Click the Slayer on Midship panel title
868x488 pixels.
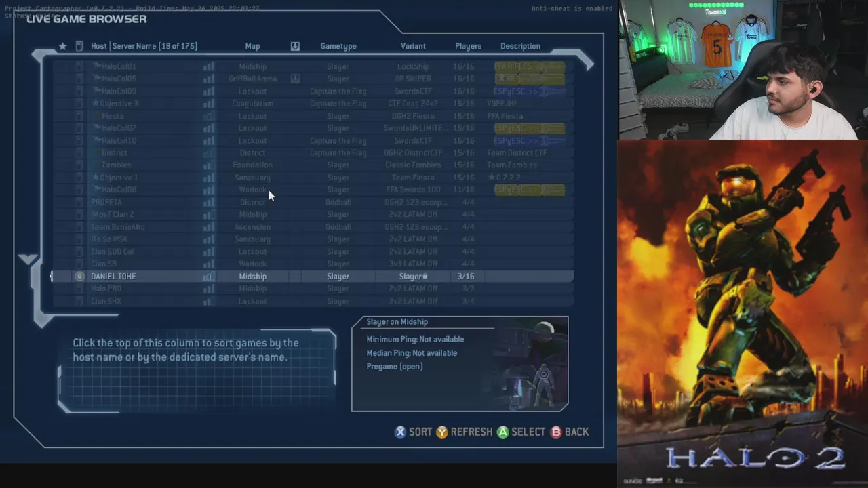click(397, 322)
